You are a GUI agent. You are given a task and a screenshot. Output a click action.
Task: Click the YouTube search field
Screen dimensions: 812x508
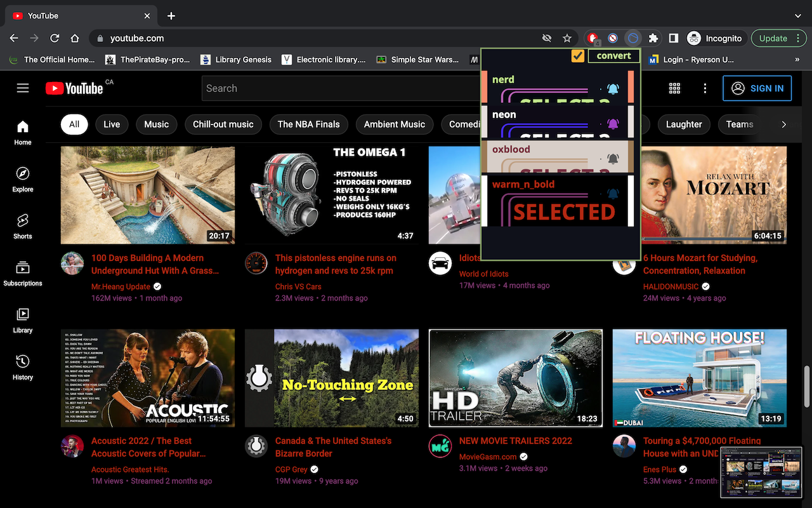pos(343,88)
